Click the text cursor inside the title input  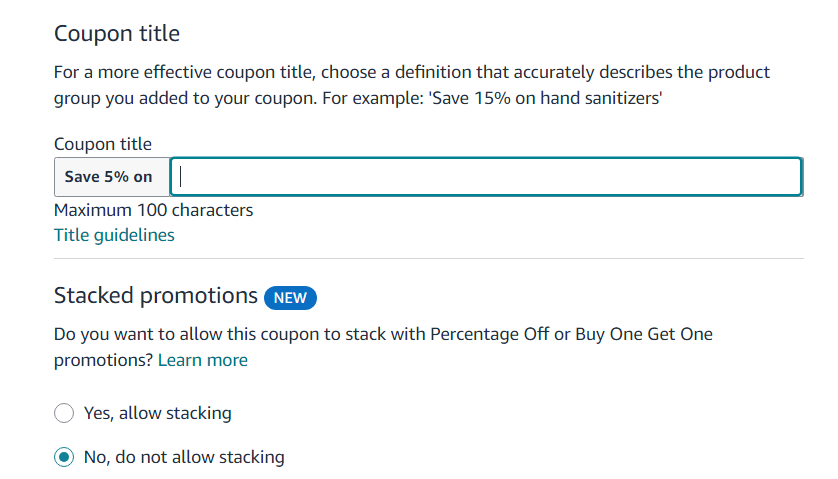click(182, 177)
